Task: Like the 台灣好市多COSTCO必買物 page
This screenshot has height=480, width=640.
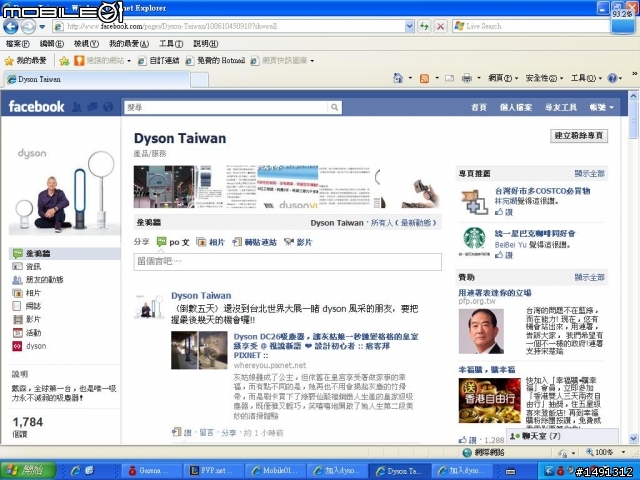Action: [504, 212]
